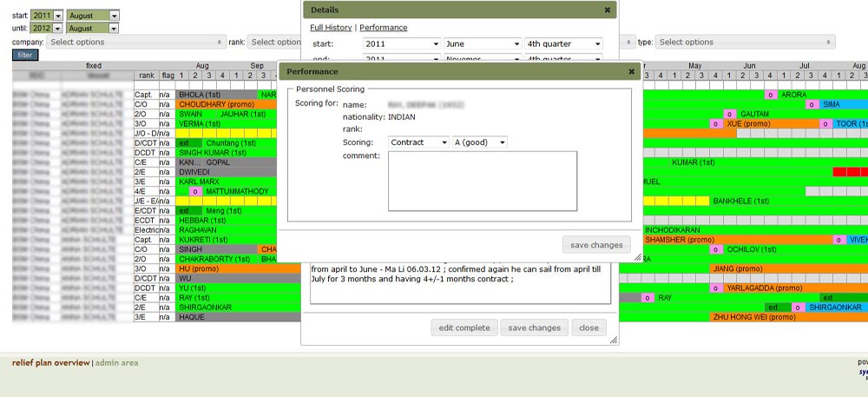Open the company Select options dropdown

135,42
